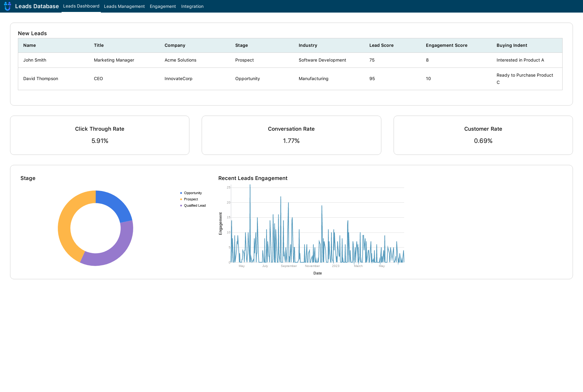Click the Title column header
Image resolution: width=583 pixels, height=392 pixels.
pos(99,45)
